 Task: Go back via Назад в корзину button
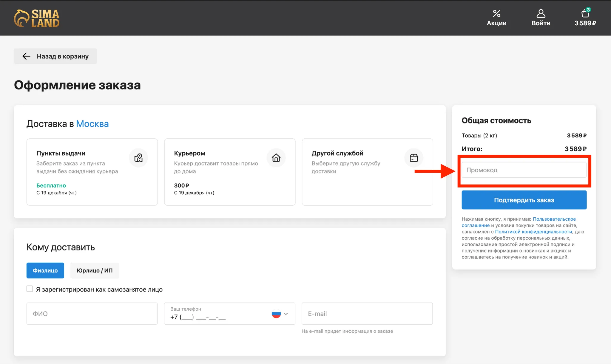pos(55,56)
